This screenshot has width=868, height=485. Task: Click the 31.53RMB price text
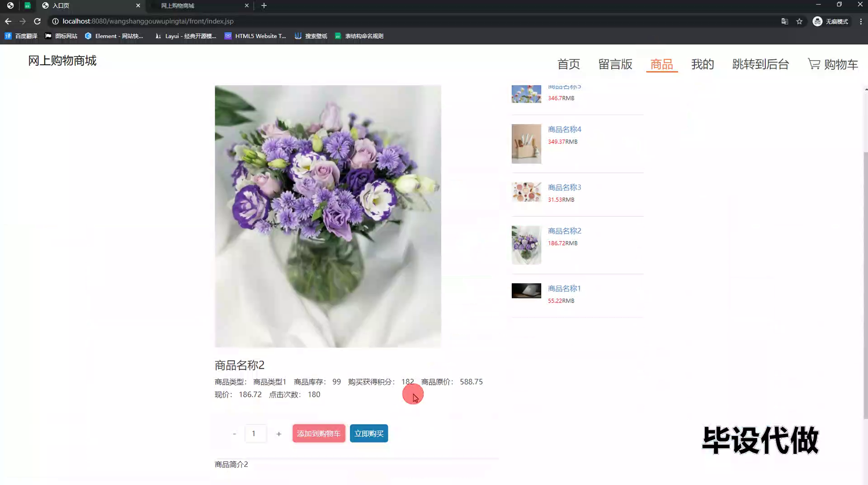tap(561, 200)
